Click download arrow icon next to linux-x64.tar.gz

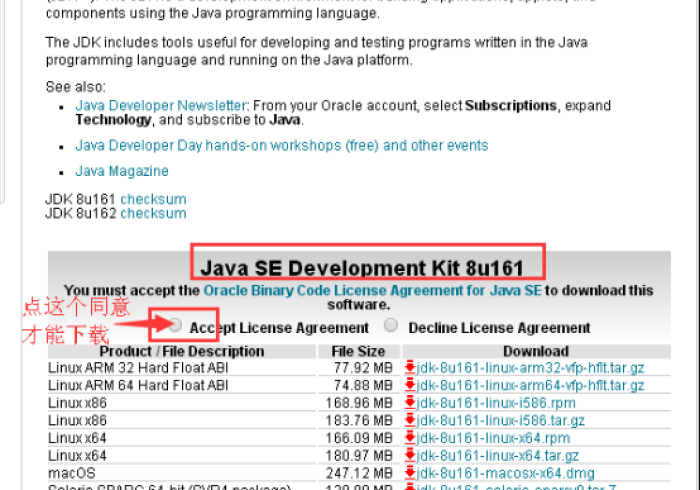(x=410, y=455)
